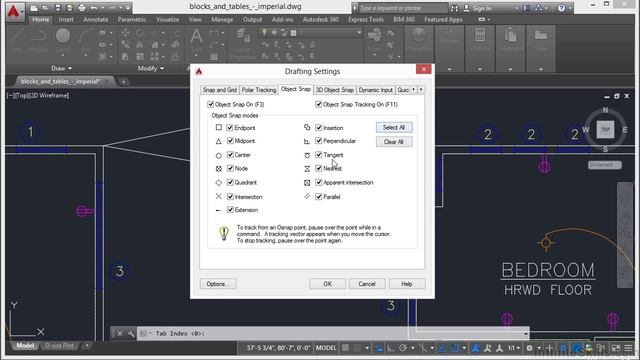Open the Help dropdown arrow
640x360 pixels.
tap(570, 8)
